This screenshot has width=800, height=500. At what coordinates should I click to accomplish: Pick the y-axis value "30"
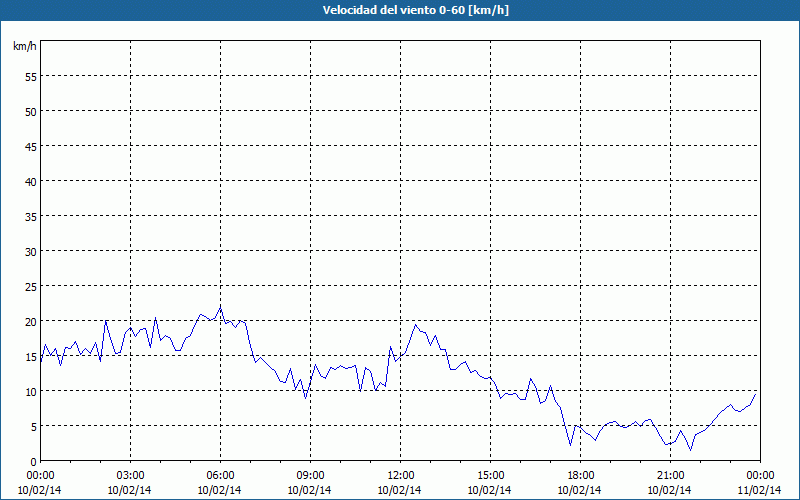[31, 252]
